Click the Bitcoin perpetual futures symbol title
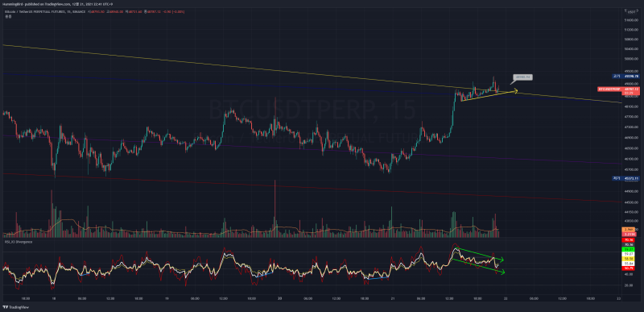 pos(45,11)
